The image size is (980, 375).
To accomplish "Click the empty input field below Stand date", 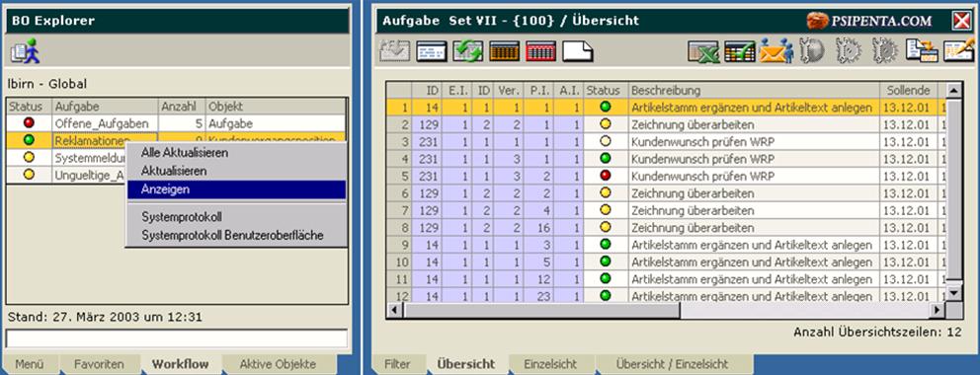I will (176, 338).
